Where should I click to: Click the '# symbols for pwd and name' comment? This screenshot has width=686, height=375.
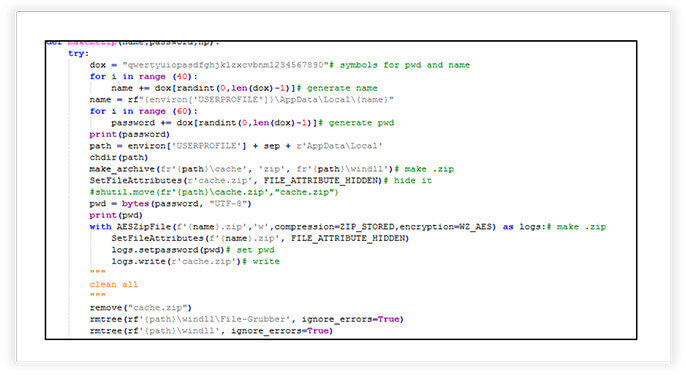[x=400, y=65]
